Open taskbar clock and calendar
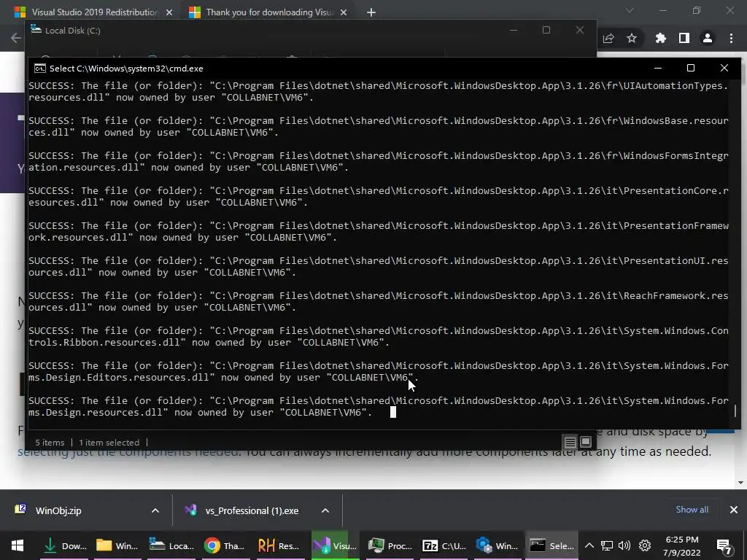The height and width of the screenshot is (560, 747). click(682, 545)
